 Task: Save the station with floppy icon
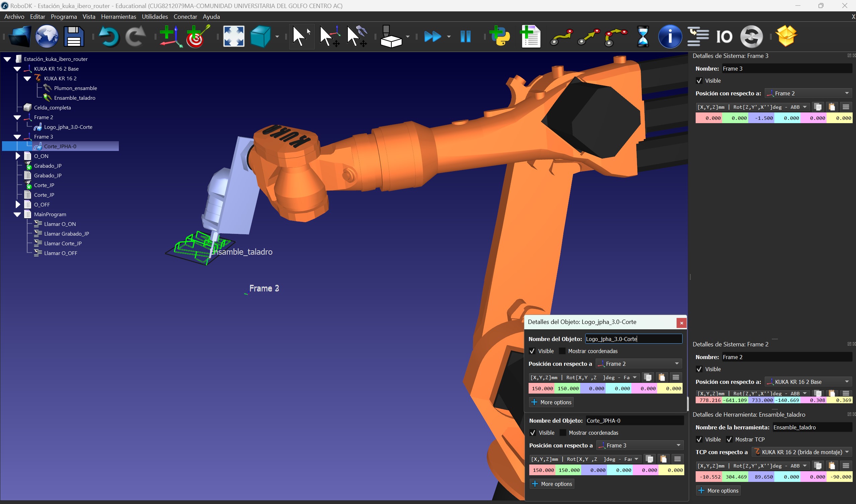tap(74, 36)
